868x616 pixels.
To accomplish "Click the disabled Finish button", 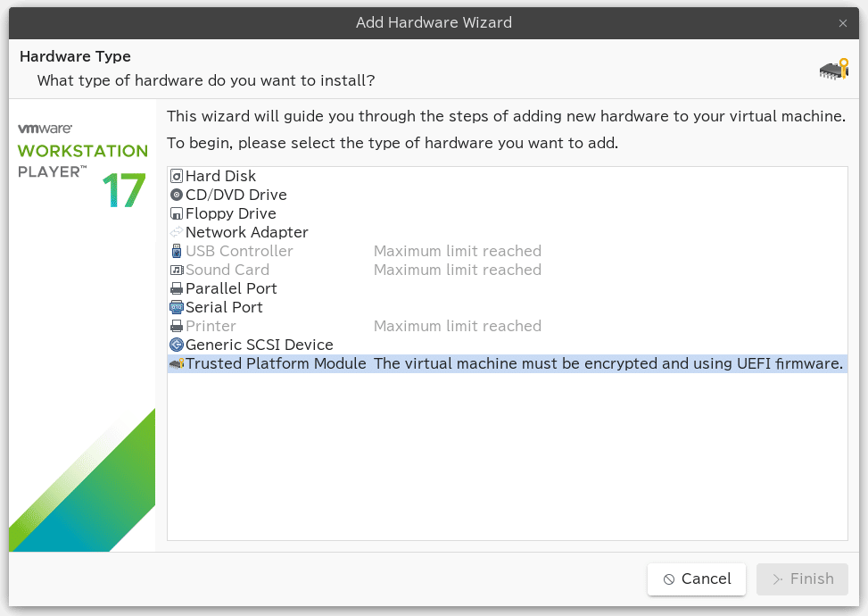I will (801, 579).
